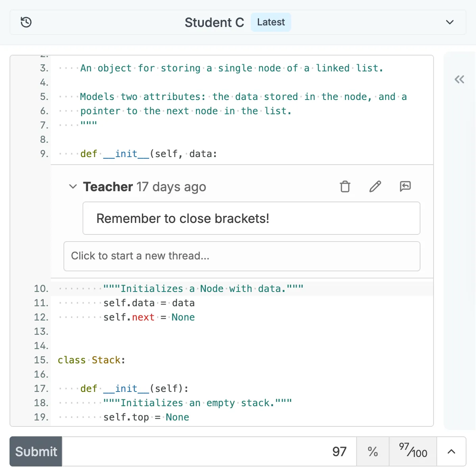The height and width of the screenshot is (476, 476).
Task: Click 'Click to start a new thread' field
Action: [242, 256]
